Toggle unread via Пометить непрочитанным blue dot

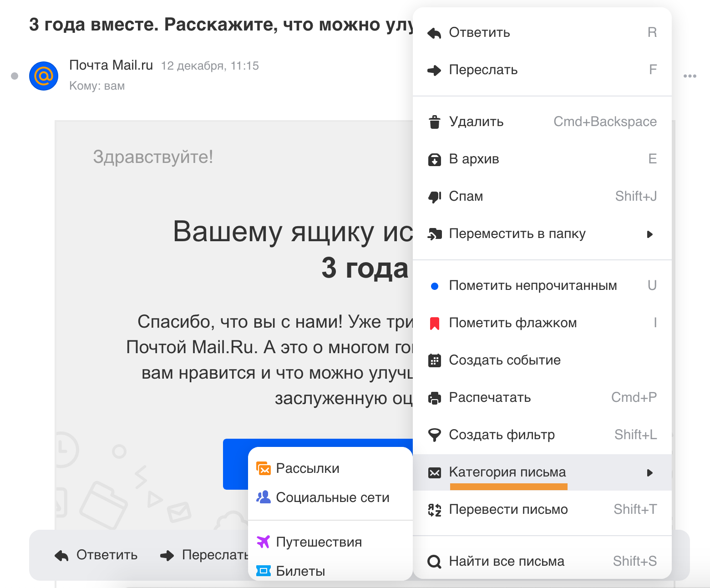[x=435, y=286]
